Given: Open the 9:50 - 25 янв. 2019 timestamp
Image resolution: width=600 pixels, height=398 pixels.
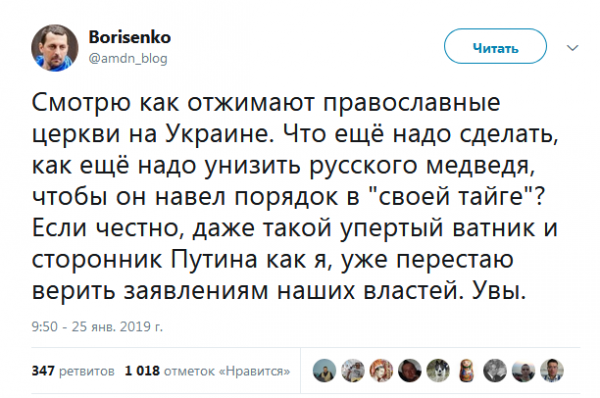Looking at the screenshot, I should coord(97,326).
